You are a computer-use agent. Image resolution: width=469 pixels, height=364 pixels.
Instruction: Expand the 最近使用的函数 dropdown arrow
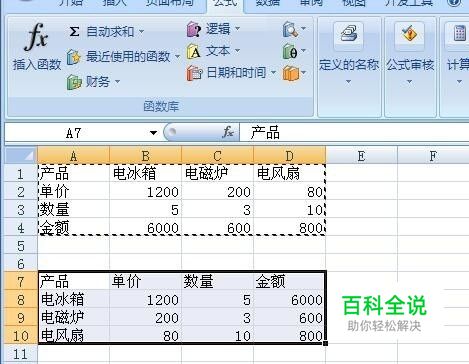[177, 57]
